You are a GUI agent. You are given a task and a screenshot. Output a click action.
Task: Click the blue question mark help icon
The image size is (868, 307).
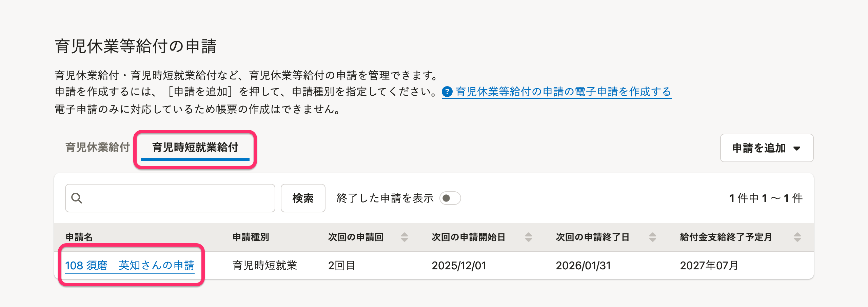click(447, 92)
